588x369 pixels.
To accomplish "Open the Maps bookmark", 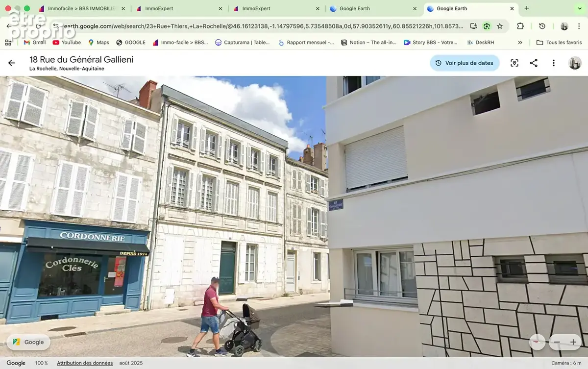I will pyautogui.click(x=98, y=43).
